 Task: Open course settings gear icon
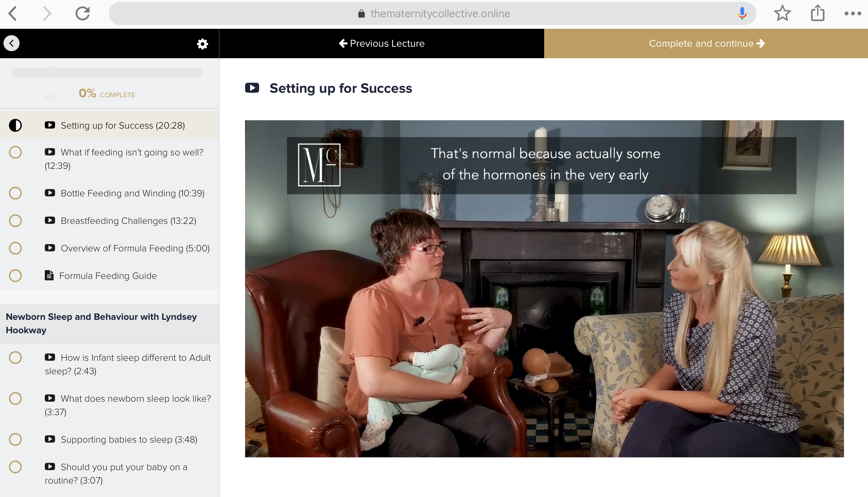coord(203,44)
